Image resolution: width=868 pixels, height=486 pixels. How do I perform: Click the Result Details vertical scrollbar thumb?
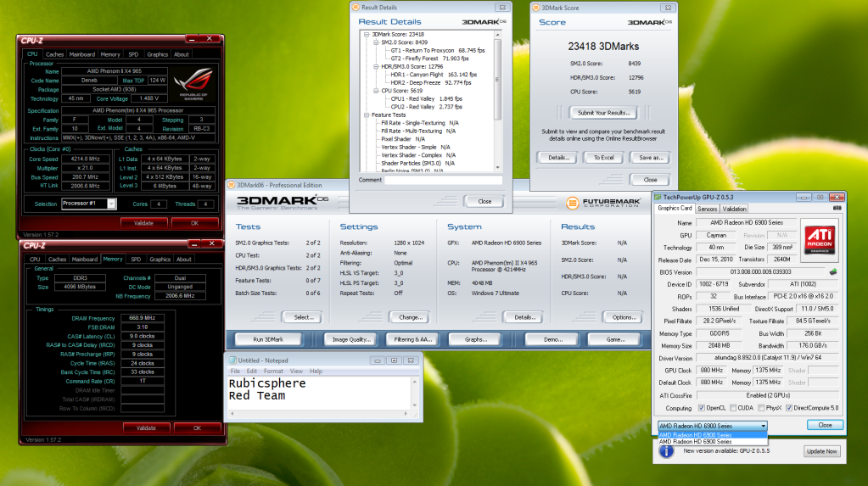coord(497,79)
